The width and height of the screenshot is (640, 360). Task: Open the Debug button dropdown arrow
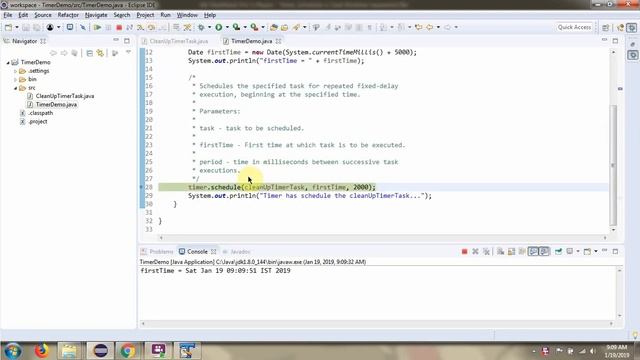tap(209, 27)
